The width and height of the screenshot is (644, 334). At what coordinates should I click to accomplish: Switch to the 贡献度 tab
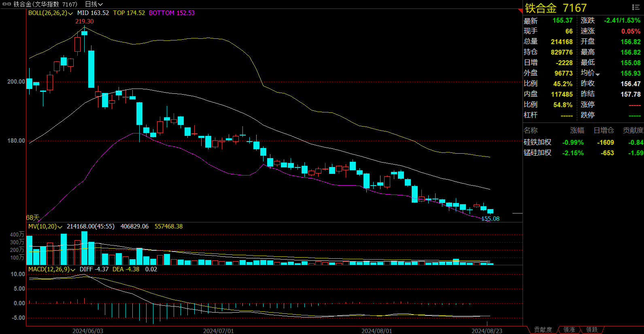543,330
